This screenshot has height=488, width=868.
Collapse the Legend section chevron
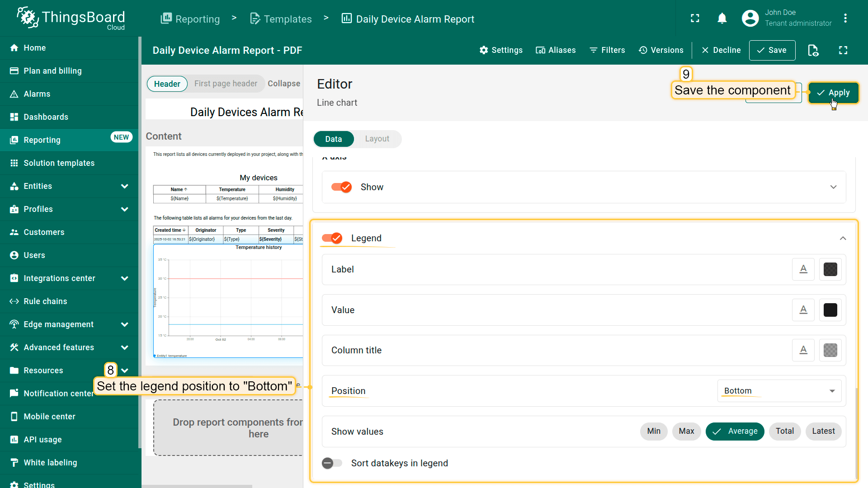pyautogui.click(x=843, y=238)
